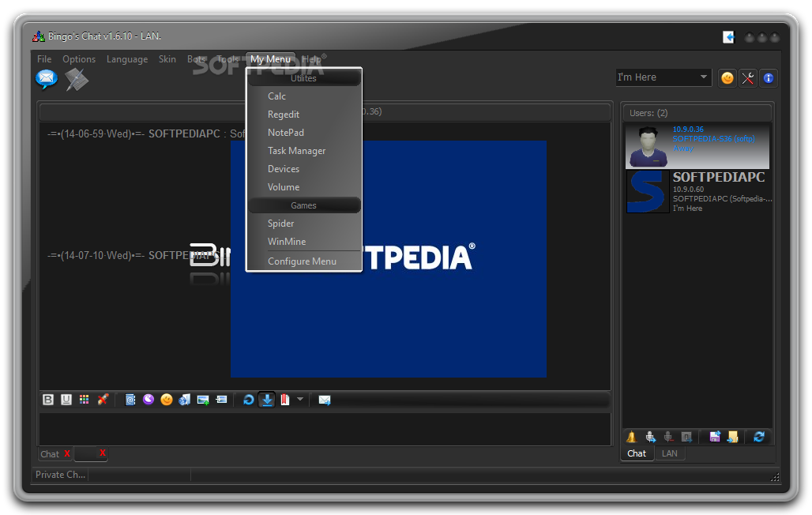Open the Language menu
Screen dimensions: 812x515
click(127, 59)
